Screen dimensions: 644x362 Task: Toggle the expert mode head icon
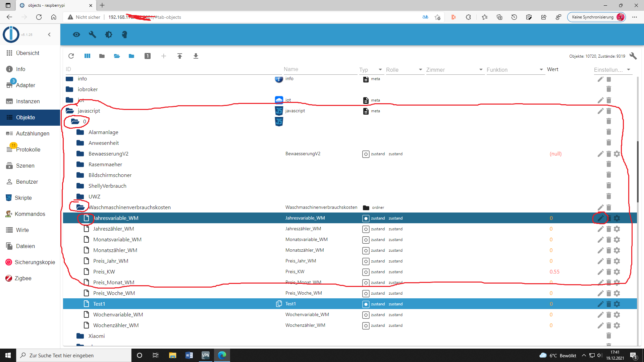click(124, 35)
